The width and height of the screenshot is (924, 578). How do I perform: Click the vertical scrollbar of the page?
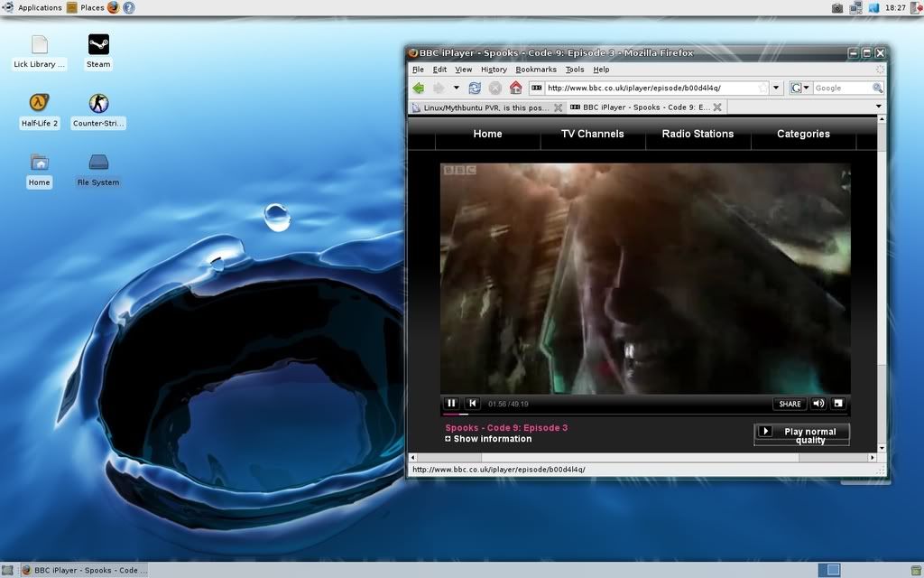pyautogui.click(x=882, y=283)
